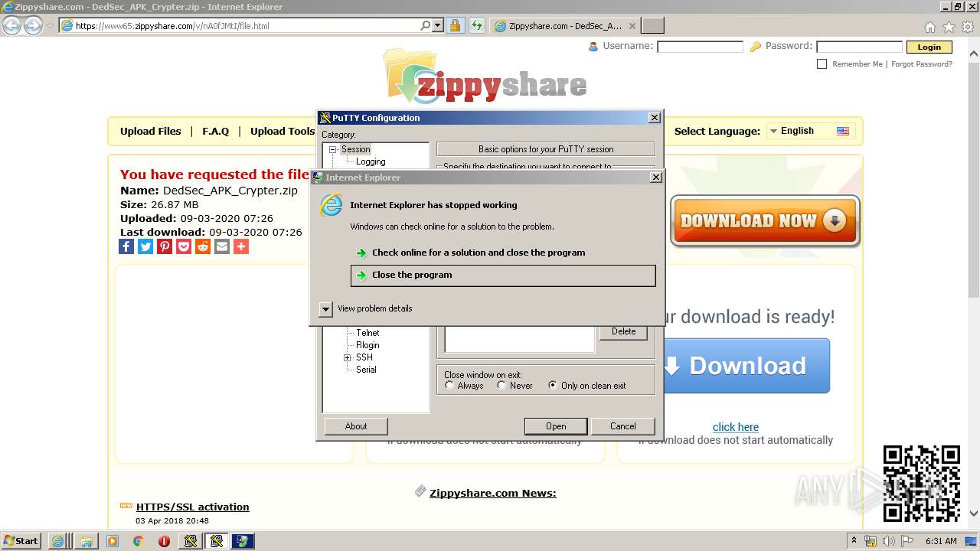Follow the 'click here' download link
Viewport: 980px width, 551px height.
[736, 427]
